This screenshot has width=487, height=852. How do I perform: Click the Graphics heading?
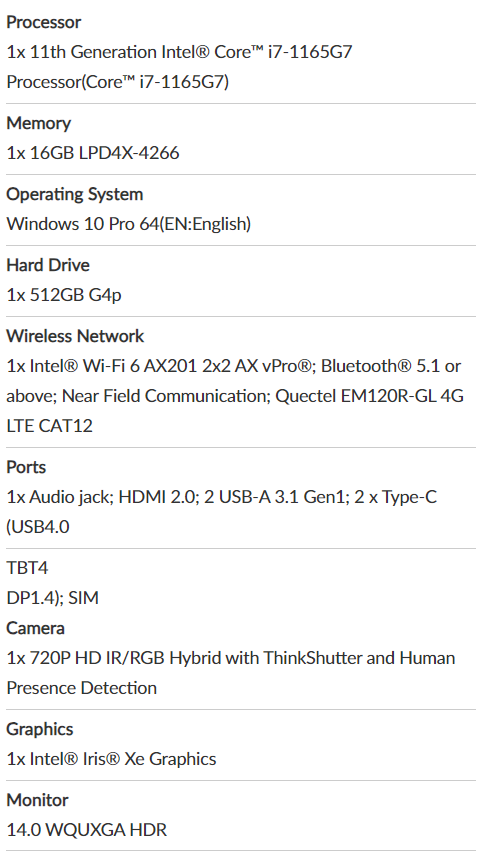point(40,729)
